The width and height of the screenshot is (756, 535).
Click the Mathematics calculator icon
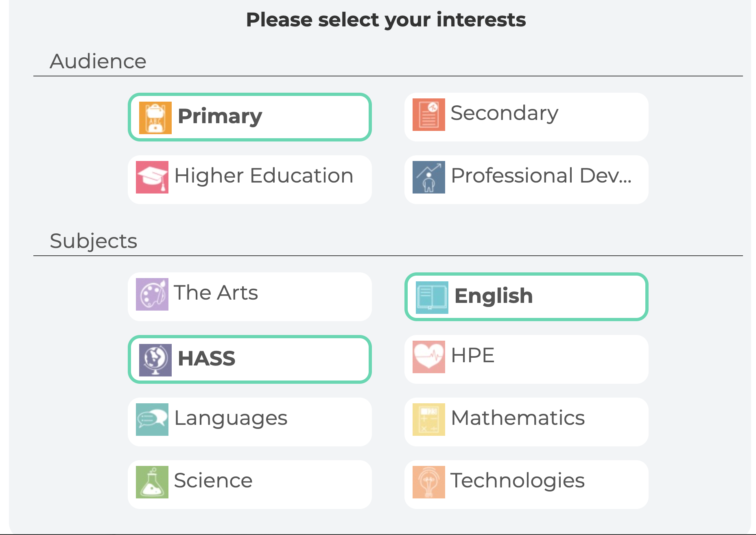pyautogui.click(x=428, y=420)
